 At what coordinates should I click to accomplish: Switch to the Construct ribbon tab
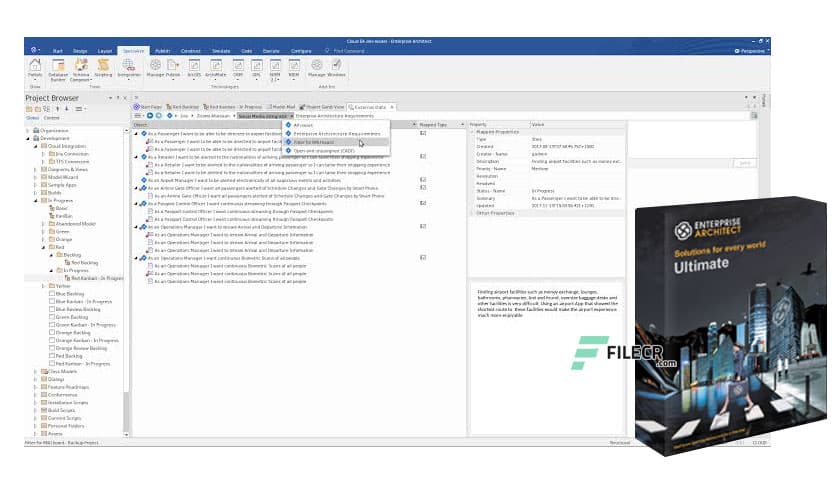click(190, 51)
